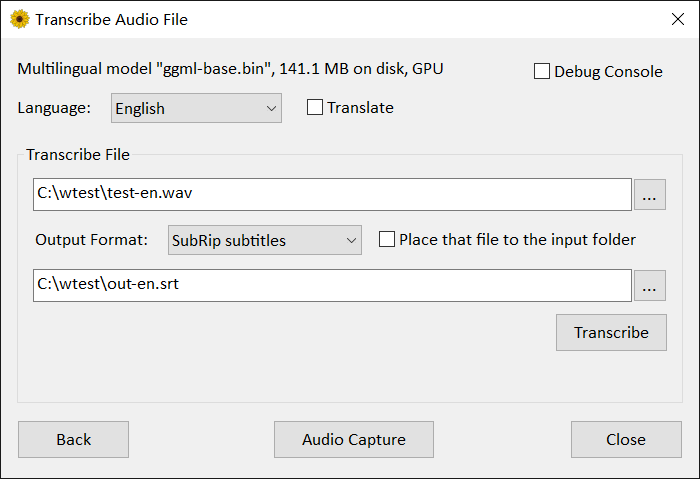Image resolution: width=700 pixels, height=479 pixels.
Task: Close the Transcribe Audio File window with X
Action: 678,19
